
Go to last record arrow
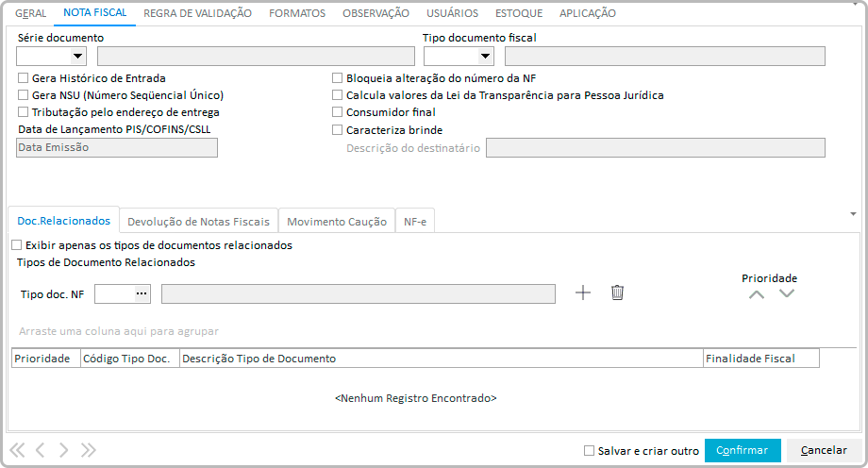pyautogui.click(x=89, y=450)
